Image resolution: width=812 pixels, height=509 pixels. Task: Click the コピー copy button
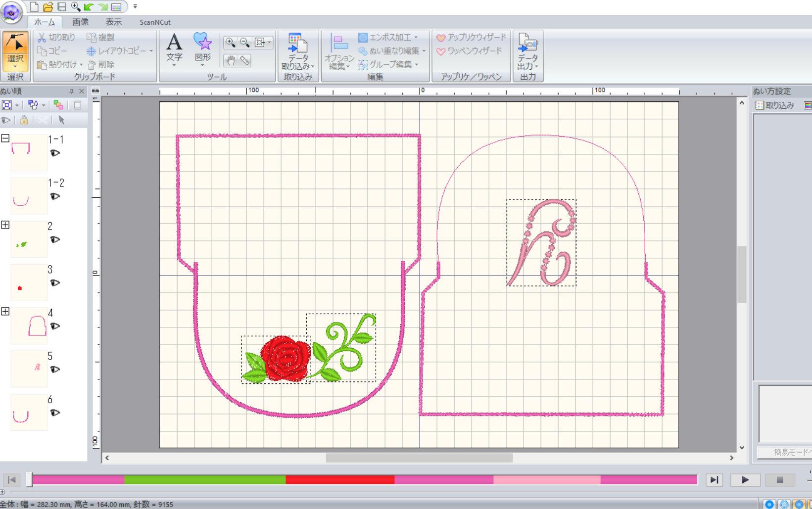(52, 51)
